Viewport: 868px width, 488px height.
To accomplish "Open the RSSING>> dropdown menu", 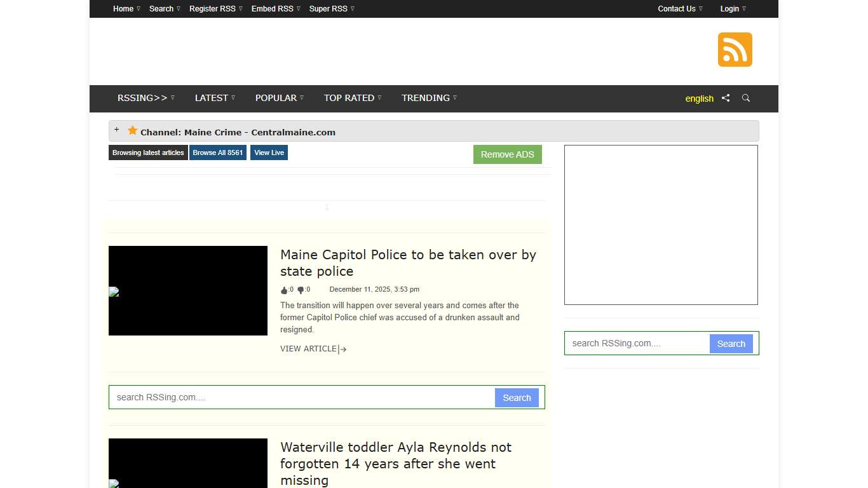I will coord(145,98).
